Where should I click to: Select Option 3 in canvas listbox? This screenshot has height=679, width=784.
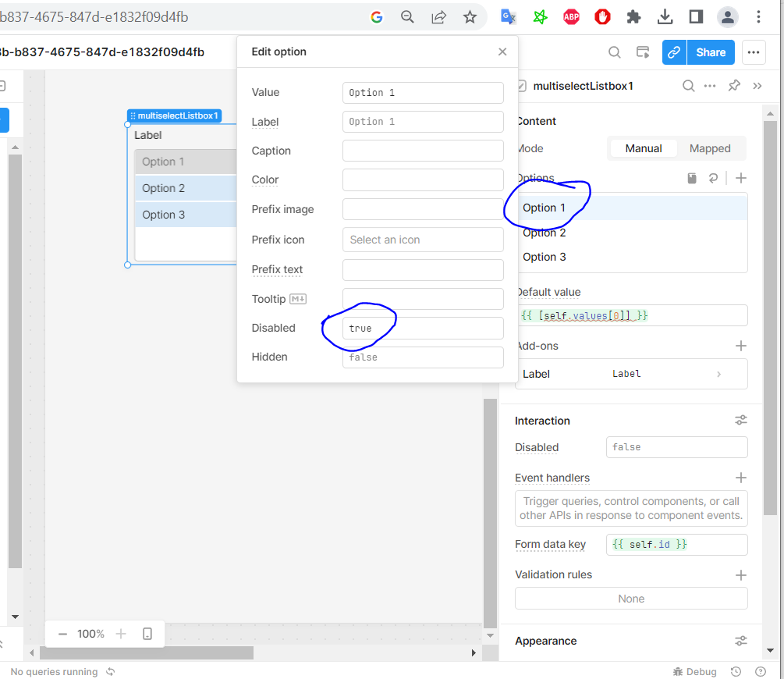[x=186, y=215]
